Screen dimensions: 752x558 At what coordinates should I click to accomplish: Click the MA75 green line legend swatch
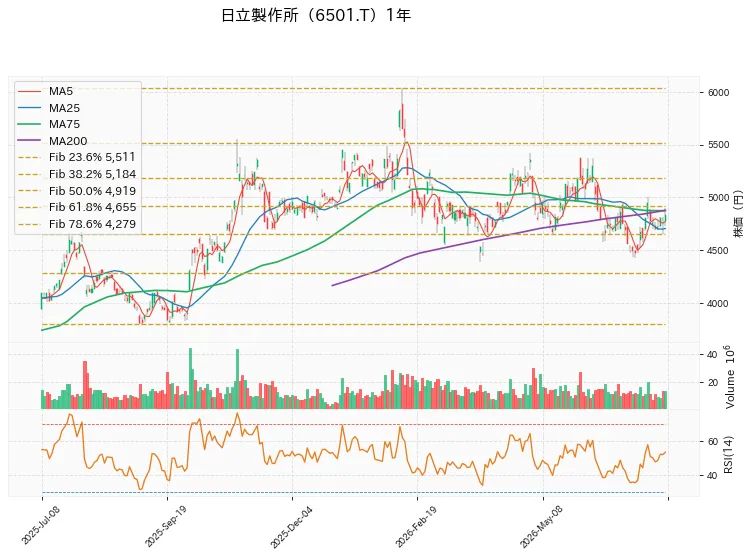coord(29,124)
